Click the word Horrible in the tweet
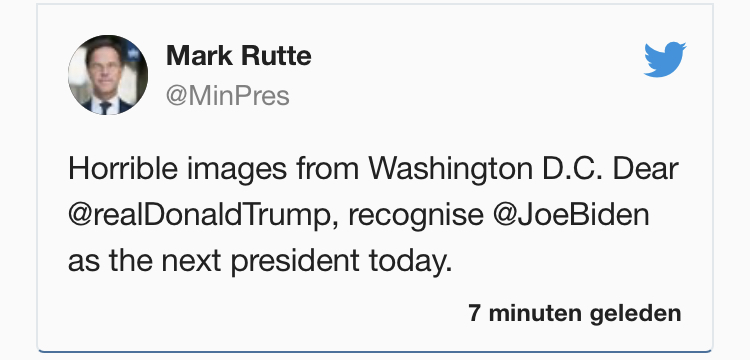 pyautogui.click(x=123, y=169)
